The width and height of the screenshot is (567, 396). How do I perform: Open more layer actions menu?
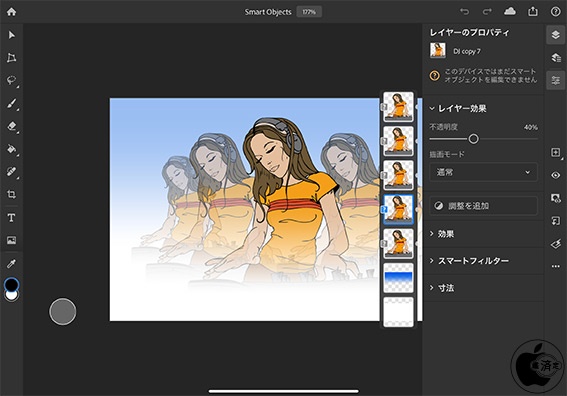(x=555, y=267)
